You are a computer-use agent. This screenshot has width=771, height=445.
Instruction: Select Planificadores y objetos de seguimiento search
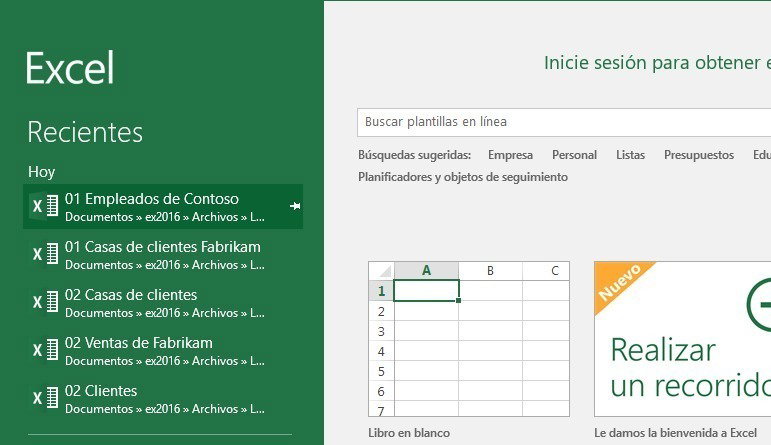(x=463, y=177)
